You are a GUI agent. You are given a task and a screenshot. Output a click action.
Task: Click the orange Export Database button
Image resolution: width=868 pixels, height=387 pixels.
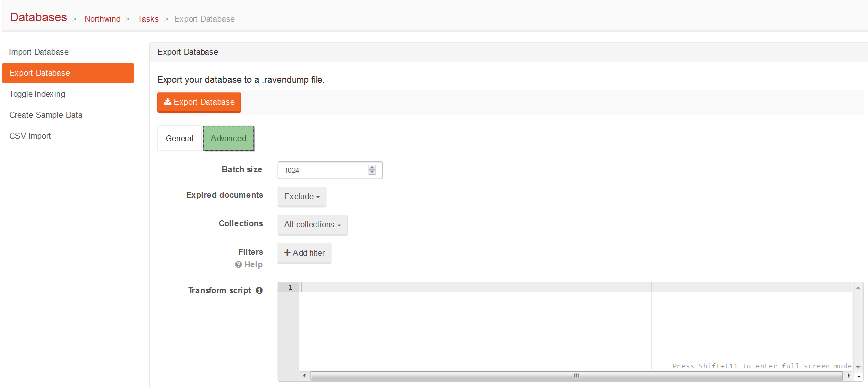coord(199,102)
